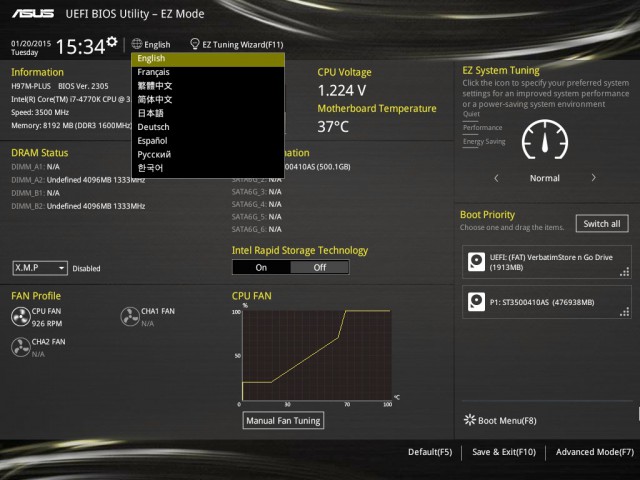
Task: Click the H97M-PLUS BIOS Ver. 2305 text
Action: 60,86
